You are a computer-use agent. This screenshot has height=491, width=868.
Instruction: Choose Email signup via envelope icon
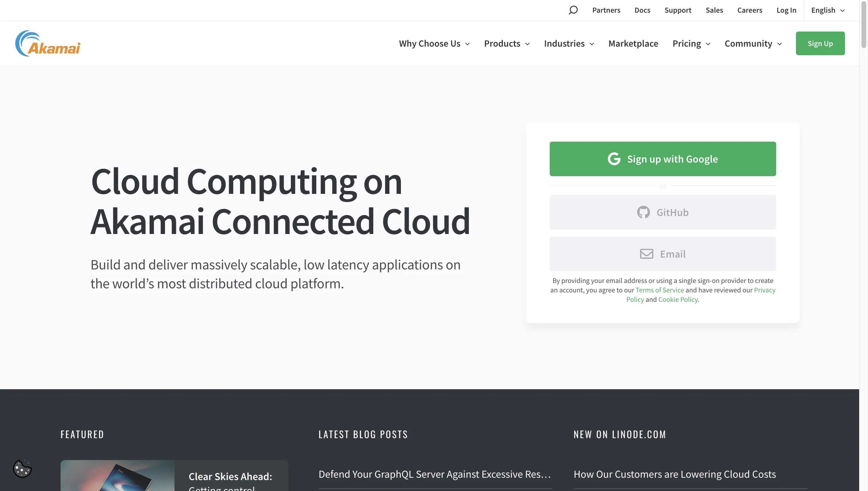(647, 254)
